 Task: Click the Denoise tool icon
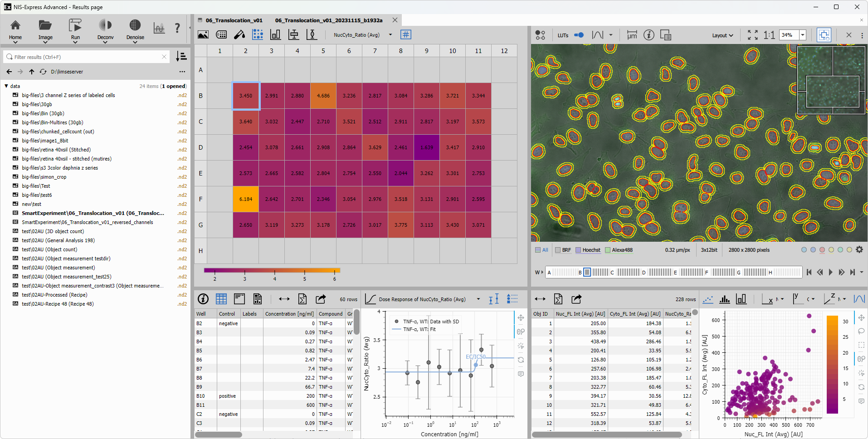point(135,25)
